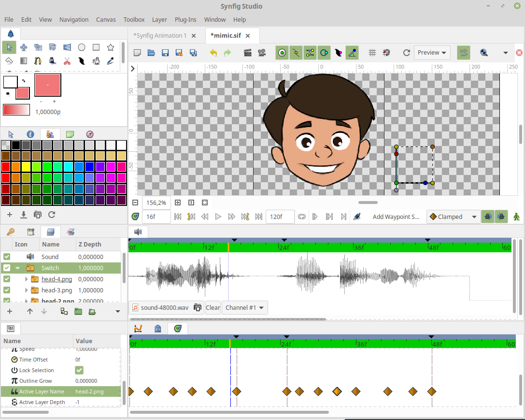Toggle tangent handles display
This screenshot has width=525, height=420.
click(x=310, y=53)
